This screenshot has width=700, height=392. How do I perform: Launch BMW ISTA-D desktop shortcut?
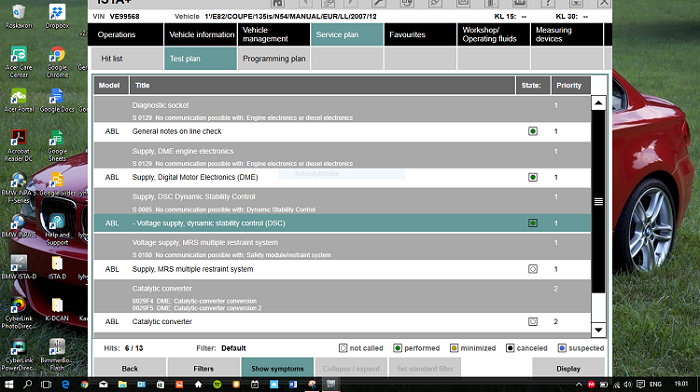tap(19, 267)
